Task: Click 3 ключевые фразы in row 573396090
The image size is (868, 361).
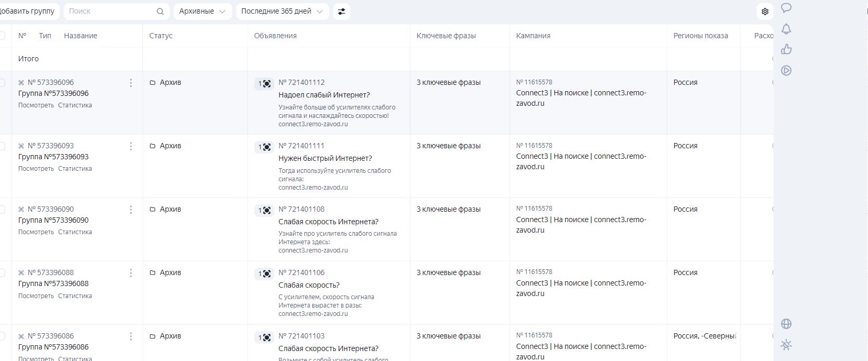Action: coord(449,209)
